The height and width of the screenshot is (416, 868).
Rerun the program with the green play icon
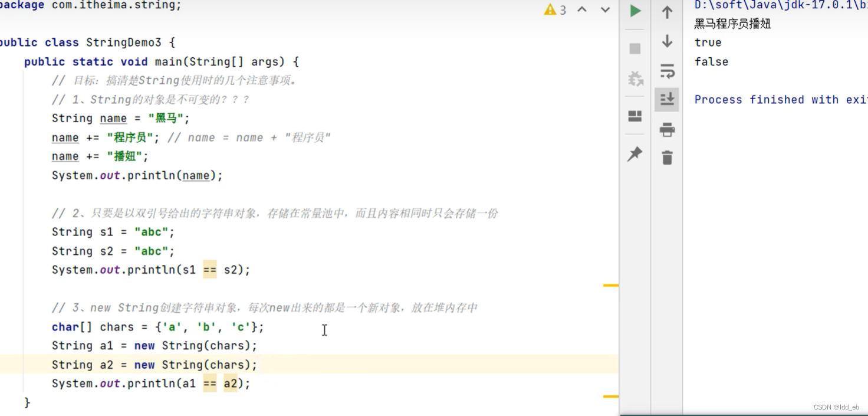click(x=635, y=11)
